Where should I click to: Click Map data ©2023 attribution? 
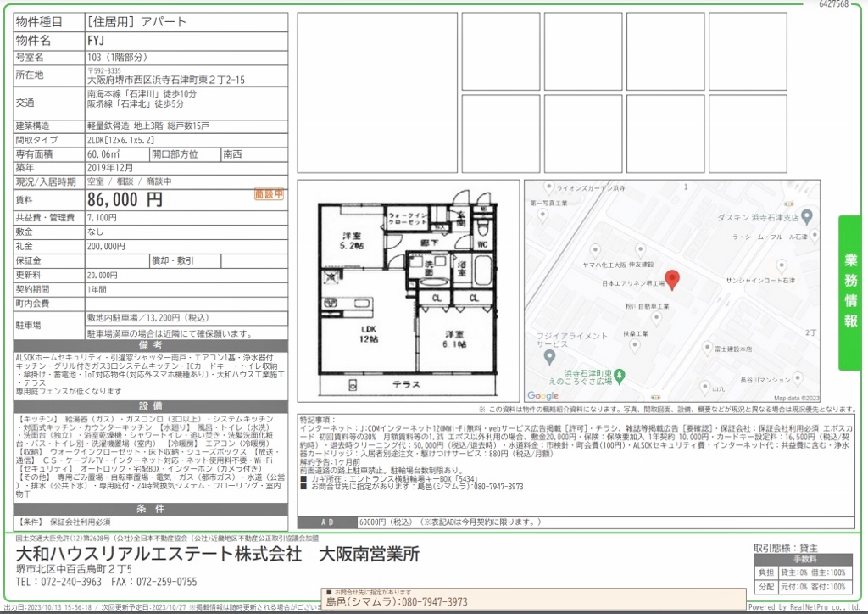tap(797, 398)
